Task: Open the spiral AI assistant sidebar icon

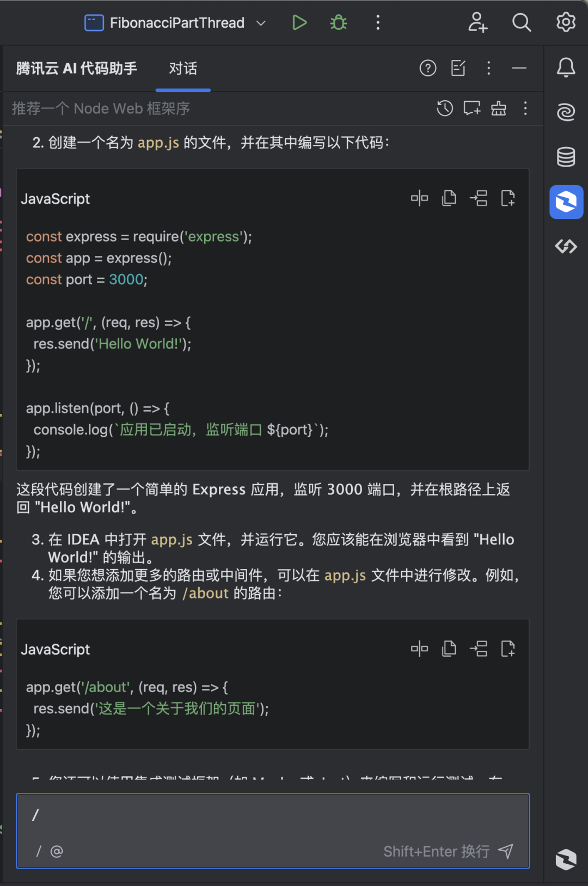Action: pyautogui.click(x=566, y=112)
